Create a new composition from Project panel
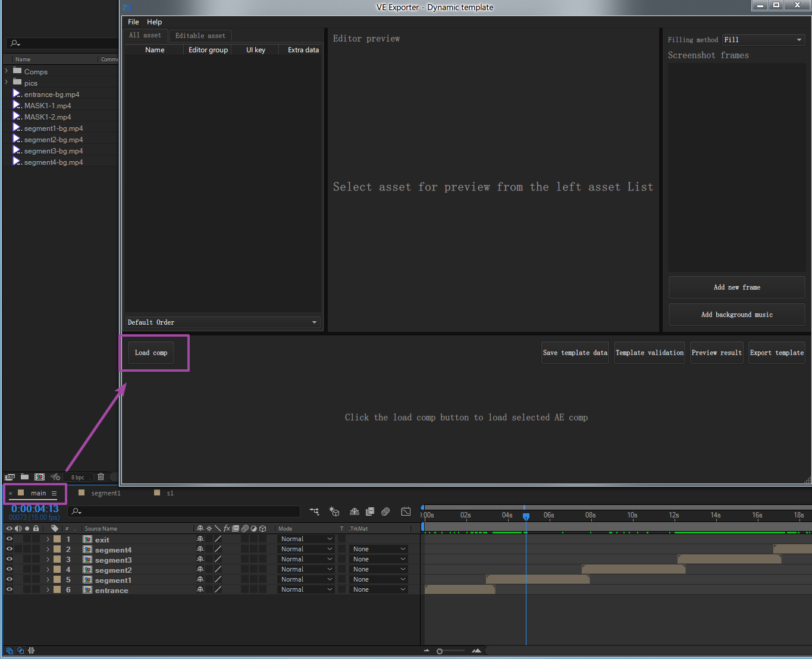 (39, 477)
